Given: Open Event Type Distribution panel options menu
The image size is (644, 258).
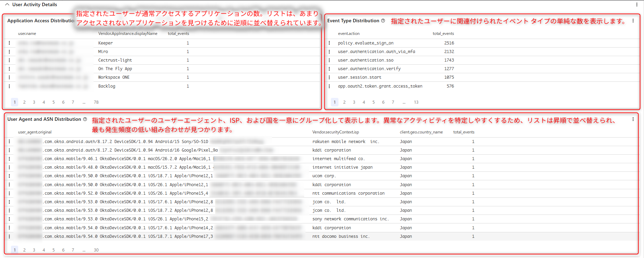Looking at the screenshot, I should tap(633, 21).
